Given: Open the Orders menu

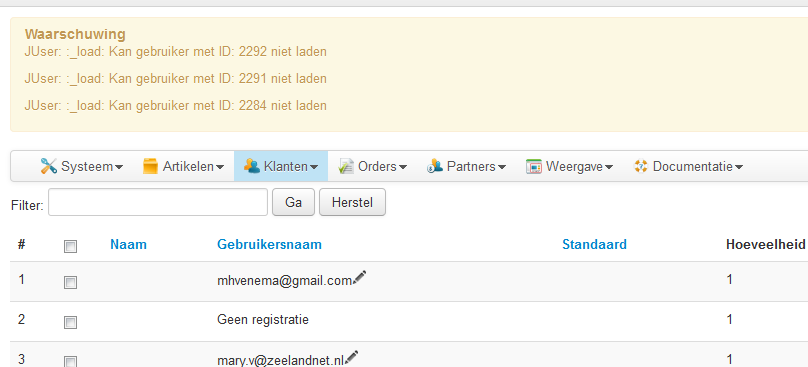Looking at the screenshot, I should [372, 166].
